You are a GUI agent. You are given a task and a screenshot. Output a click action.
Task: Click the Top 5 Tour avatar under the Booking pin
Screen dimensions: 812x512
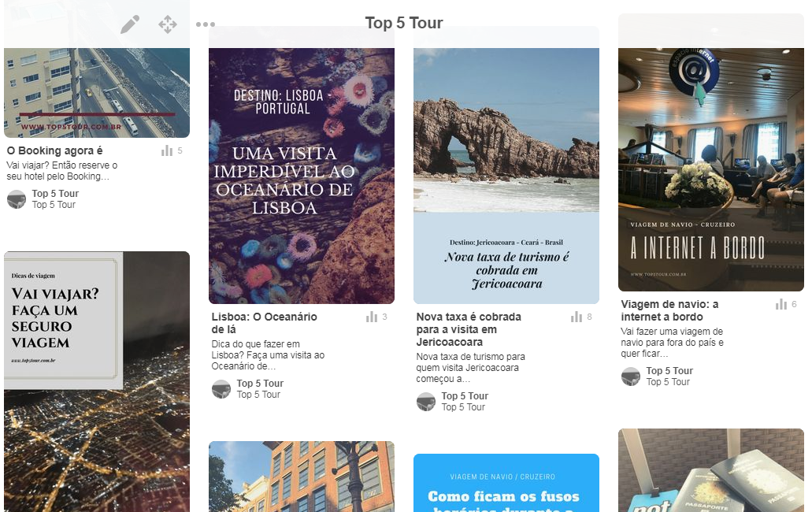tap(15, 199)
